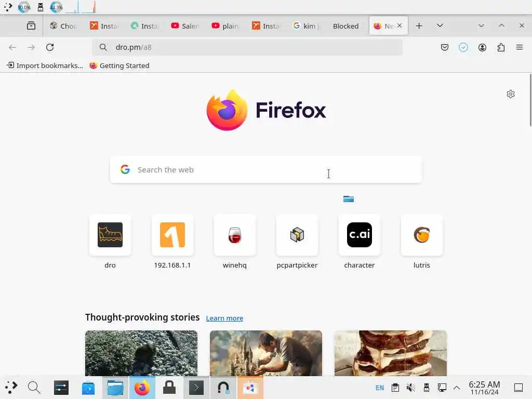Viewport: 532px width, 399px height.
Task: Expand the list all tabs chevron
Action: click(440, 26)
